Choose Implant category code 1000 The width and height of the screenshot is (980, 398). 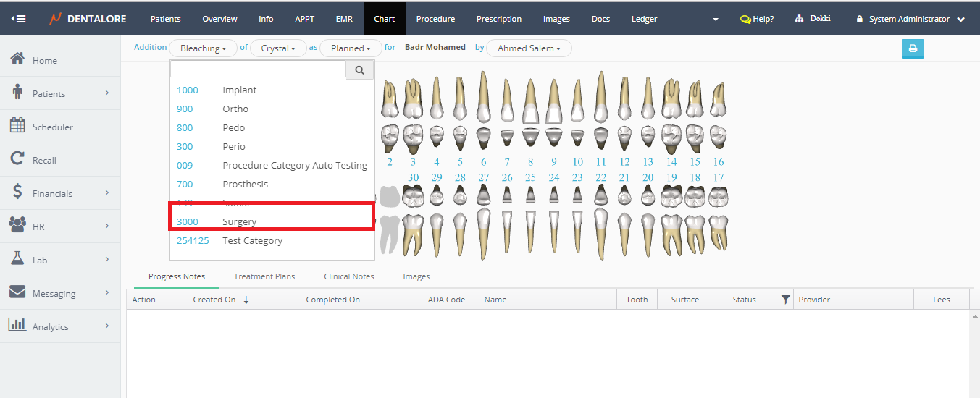click(240, 90)
